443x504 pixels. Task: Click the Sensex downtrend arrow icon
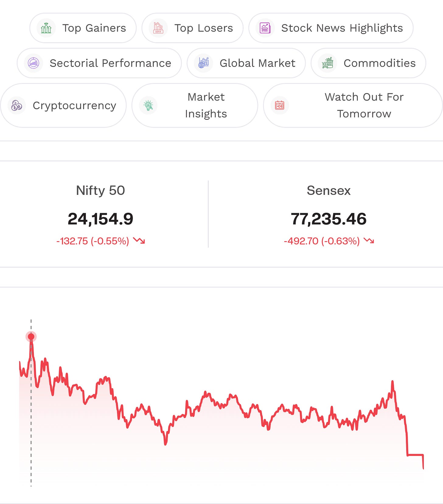(369, 241)
